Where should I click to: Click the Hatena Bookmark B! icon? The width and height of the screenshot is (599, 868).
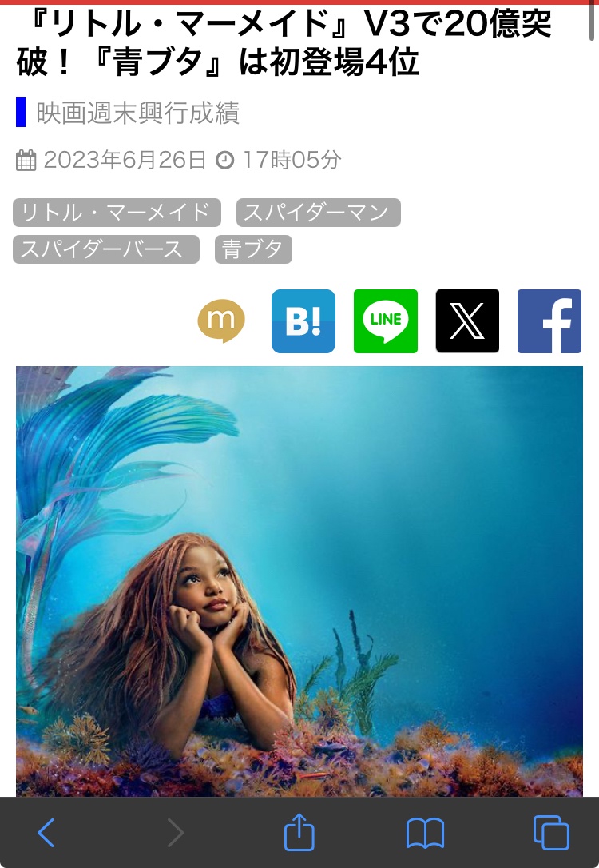(303, 321)
